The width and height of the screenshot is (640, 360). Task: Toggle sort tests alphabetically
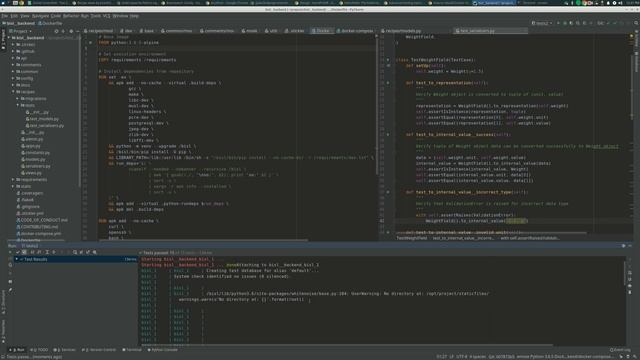[32, 252]
